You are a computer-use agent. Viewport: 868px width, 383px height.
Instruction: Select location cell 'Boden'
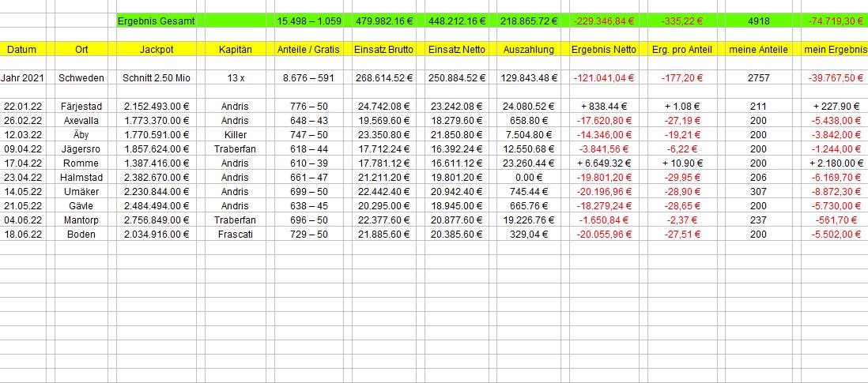[81, 235]
